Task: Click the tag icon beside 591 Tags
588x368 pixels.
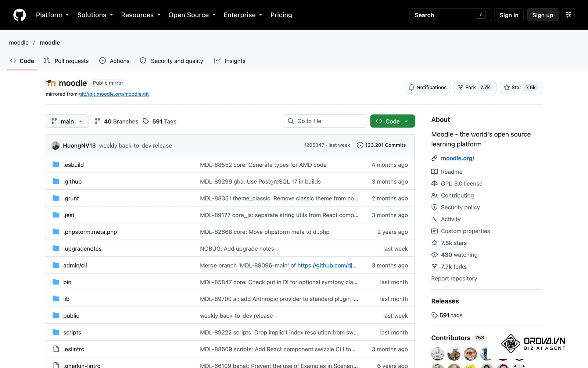Action: coord(146,121)
